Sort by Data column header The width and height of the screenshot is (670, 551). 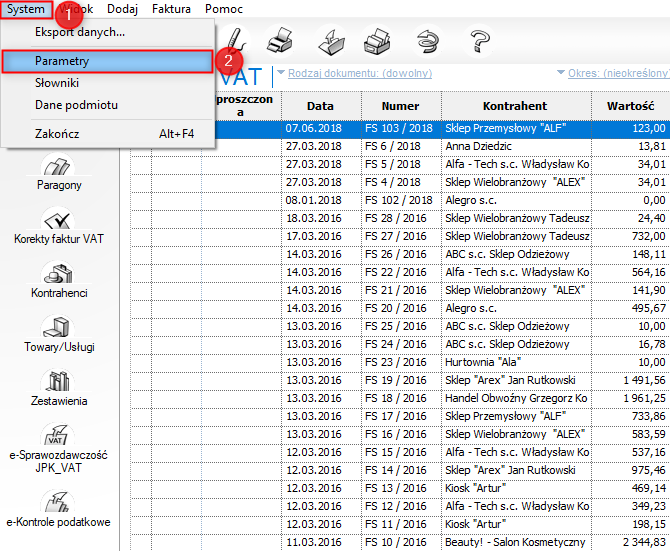pyautogui.click(x=321, y=106)
